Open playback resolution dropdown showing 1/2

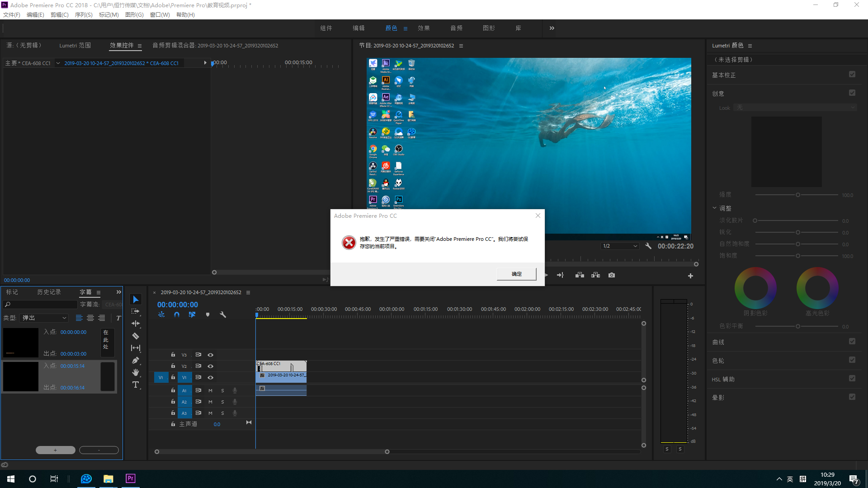tap(619, 246)
